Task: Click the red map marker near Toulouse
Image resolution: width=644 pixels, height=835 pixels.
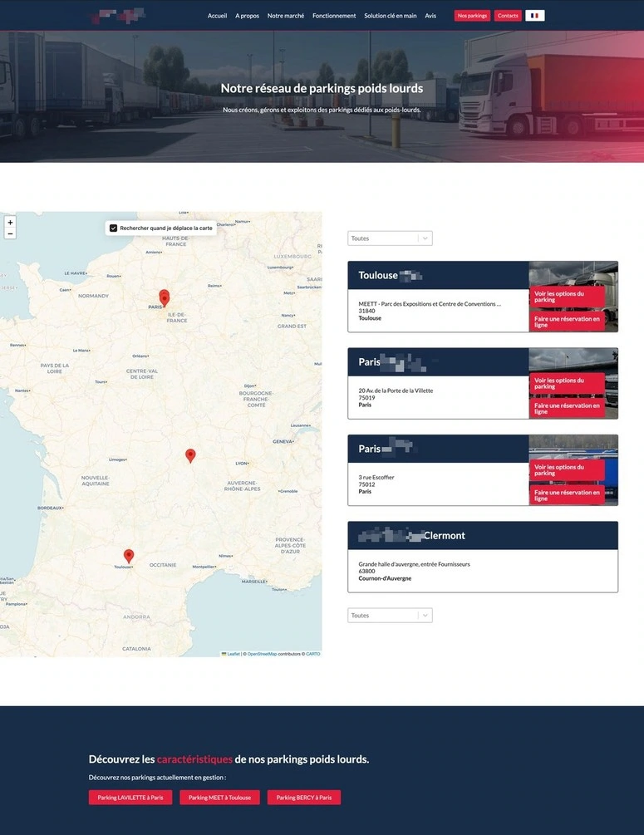Action: pyautogui.click(x=129, y=555)
